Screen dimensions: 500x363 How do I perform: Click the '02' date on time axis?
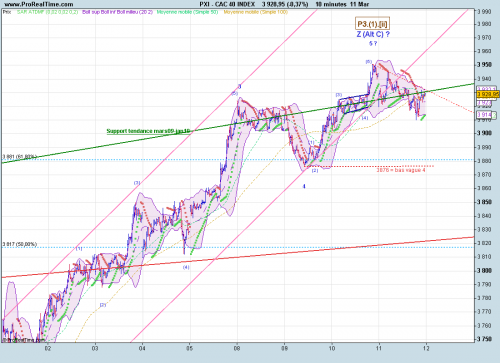(x=48, y=349)
